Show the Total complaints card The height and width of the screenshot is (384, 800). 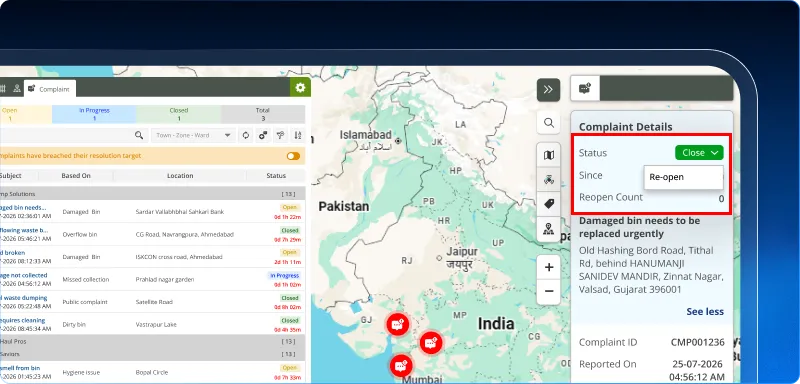coord(263,114)
